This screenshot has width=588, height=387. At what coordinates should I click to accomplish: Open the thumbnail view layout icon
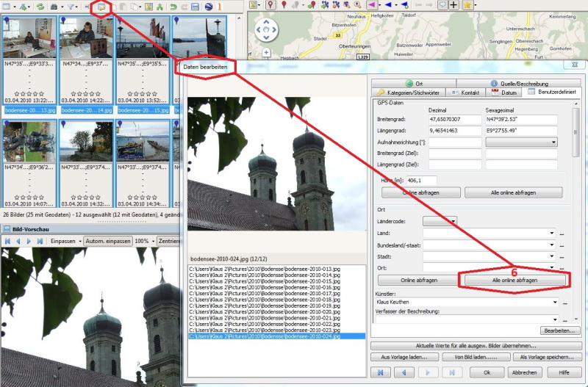[7, 6]
